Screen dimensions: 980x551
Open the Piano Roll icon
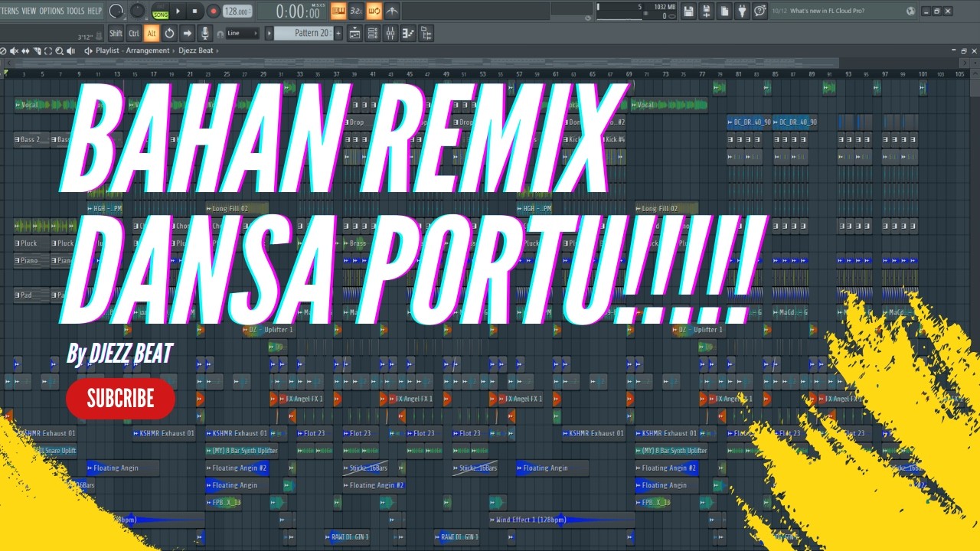coord(408,34)
